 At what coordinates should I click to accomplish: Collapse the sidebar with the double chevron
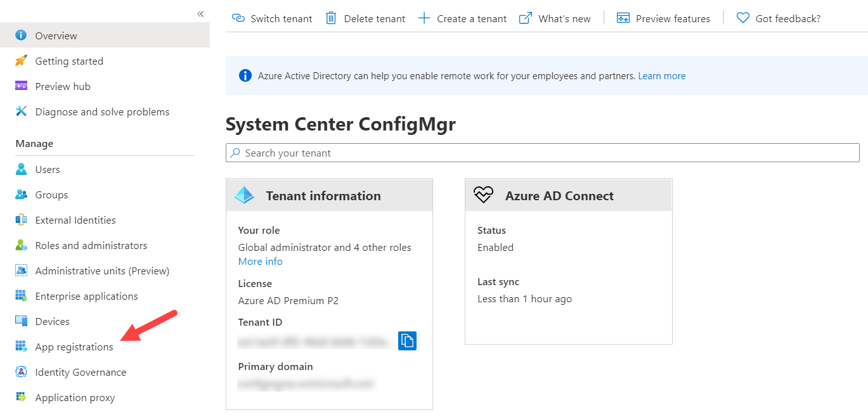pos(200,13)
